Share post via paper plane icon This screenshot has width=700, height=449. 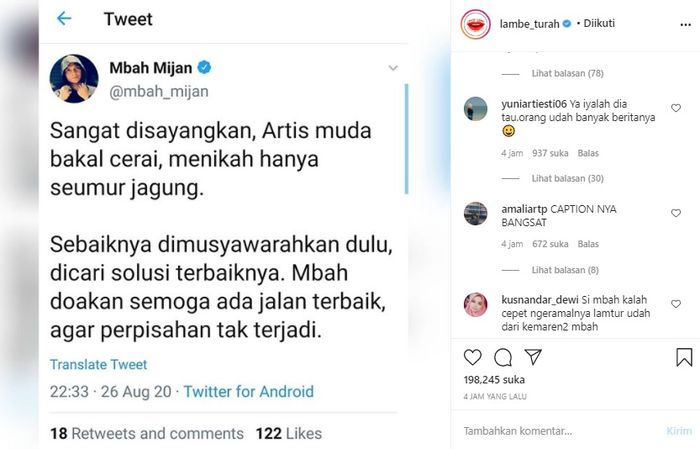pos(533,357)
